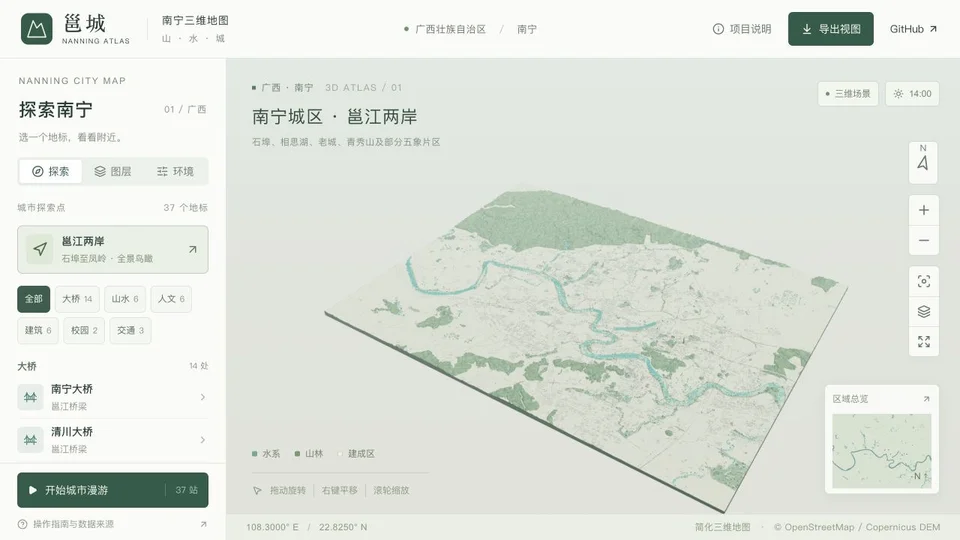Click the download icon in 导出视图
Image resolution: width=960 pixels, height=540 pixels.
(807, 29)
